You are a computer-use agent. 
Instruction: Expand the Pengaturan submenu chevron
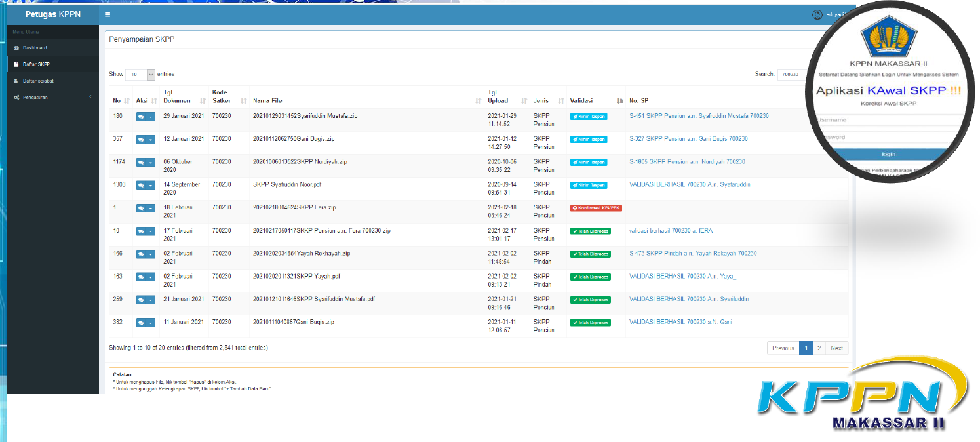click(90, 98)
